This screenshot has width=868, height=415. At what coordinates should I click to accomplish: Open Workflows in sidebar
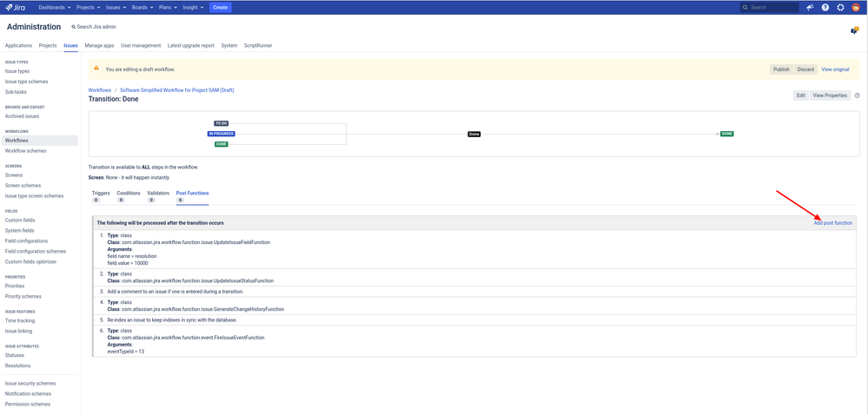pyautogui.click(x=17, y=141)
